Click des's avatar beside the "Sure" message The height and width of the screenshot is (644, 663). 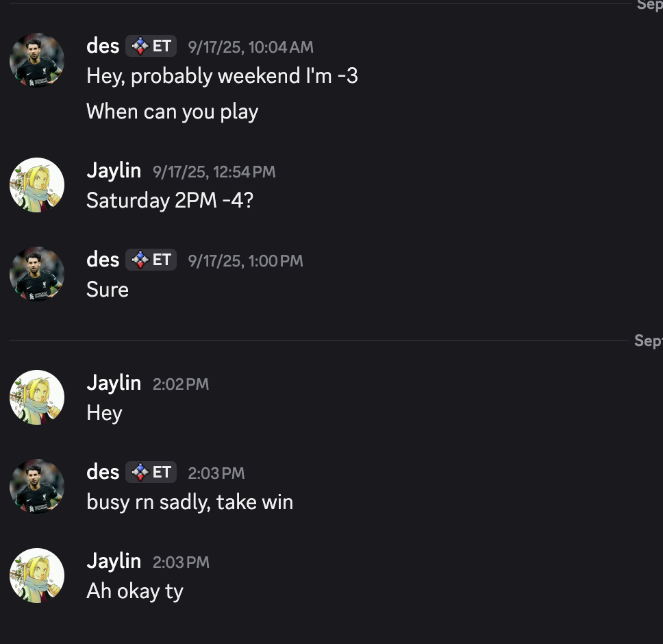click(37, 274)
